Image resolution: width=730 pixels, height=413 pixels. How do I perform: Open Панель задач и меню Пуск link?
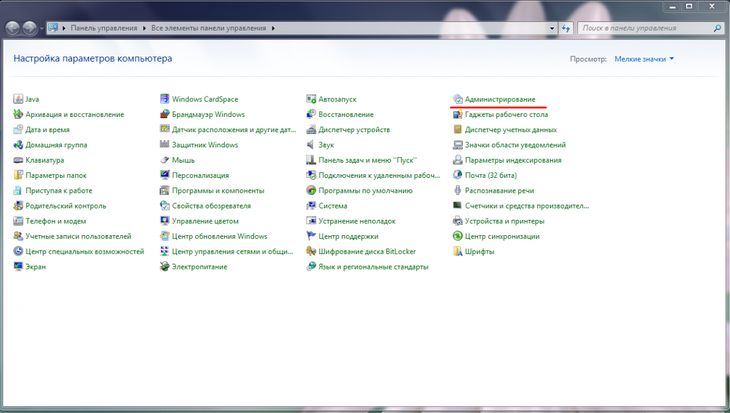[x=368, y=160]
